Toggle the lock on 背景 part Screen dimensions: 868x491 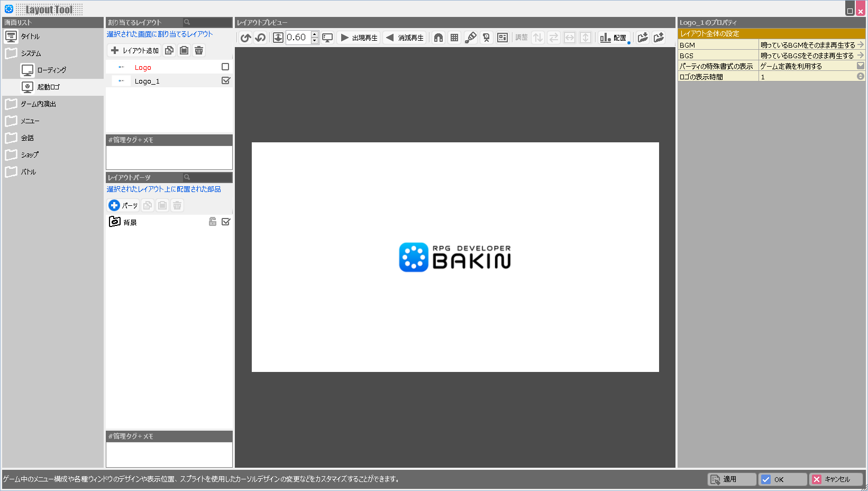213,222
